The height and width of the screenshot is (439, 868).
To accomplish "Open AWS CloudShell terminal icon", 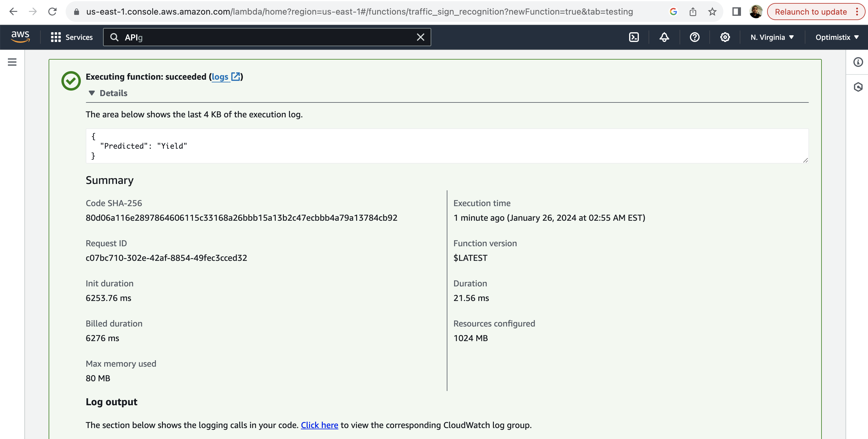I will coord(634,37).
